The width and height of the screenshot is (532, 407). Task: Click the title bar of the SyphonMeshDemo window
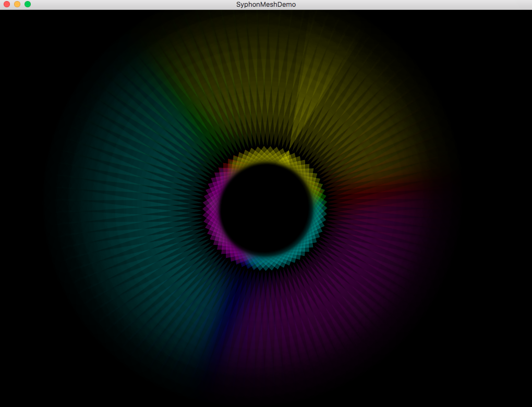tap(156, 4)
